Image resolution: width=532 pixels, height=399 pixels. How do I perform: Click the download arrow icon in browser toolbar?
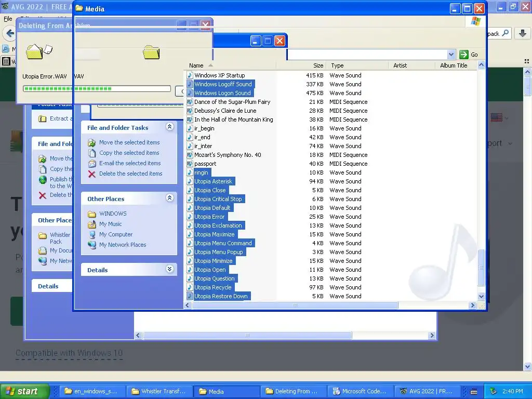[523, 33]
